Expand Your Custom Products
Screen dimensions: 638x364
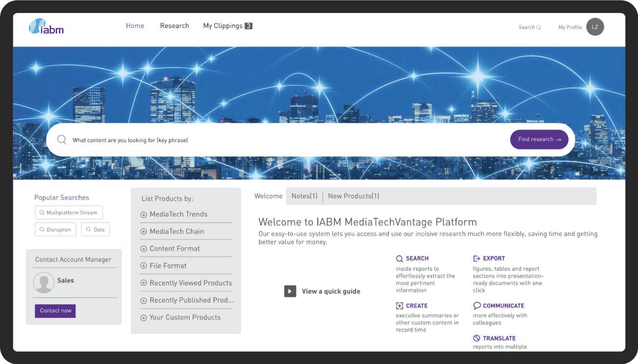143,317
